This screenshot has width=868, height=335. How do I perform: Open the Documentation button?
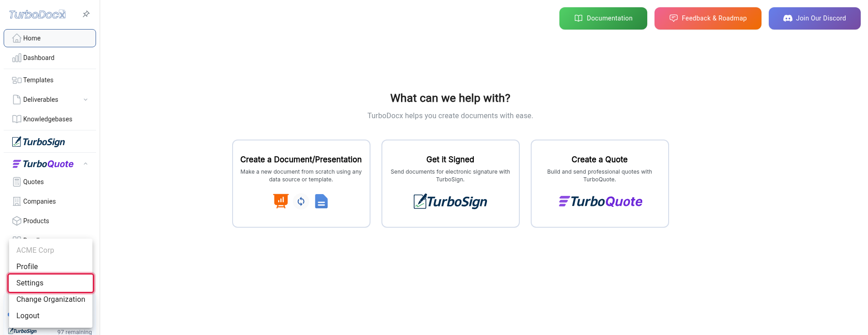(603, 18)
